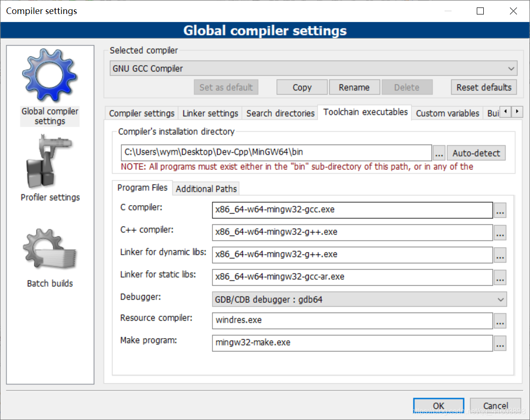Screen dimensions: 530x420
Task: Browse for dynamic libs linker executable
Action: click(x=500, y=255)
